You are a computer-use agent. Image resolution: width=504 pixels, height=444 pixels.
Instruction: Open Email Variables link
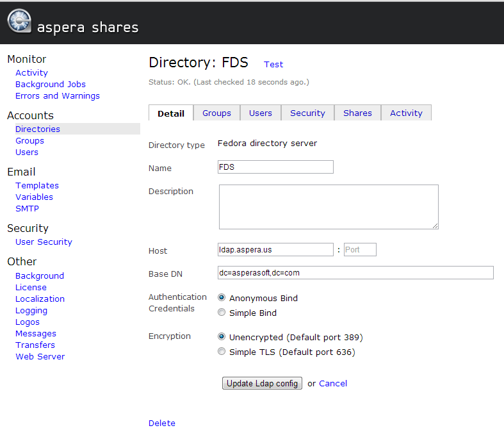click(34, 197)
